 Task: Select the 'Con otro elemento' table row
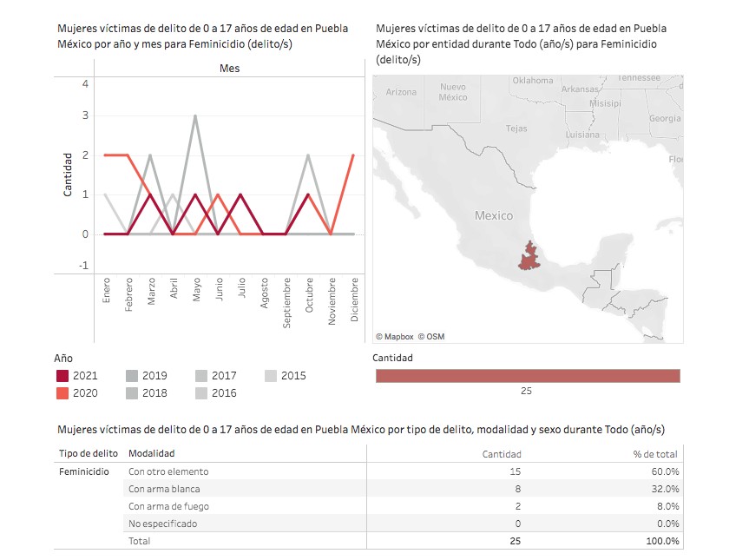[x=168, y=471]
